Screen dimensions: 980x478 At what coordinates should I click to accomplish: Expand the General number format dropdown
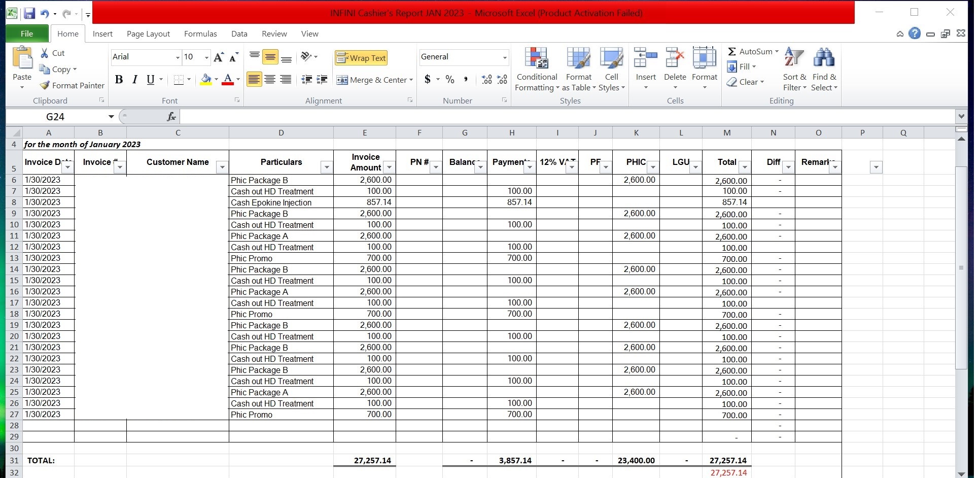(505, 57)
